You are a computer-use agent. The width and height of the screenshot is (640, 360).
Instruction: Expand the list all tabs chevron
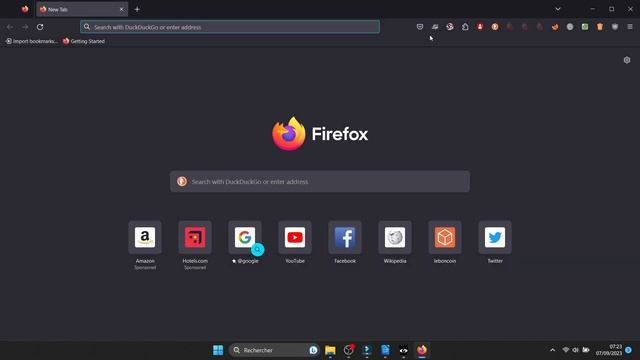pyautogui.click(x=558, y=9)
